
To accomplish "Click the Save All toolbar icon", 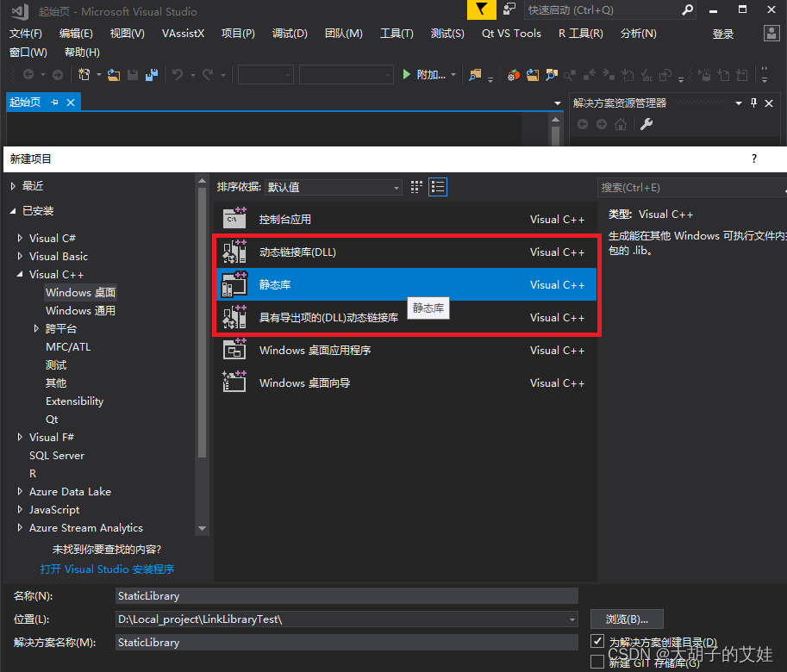I will pyautogui.click(x=152, y=75).
